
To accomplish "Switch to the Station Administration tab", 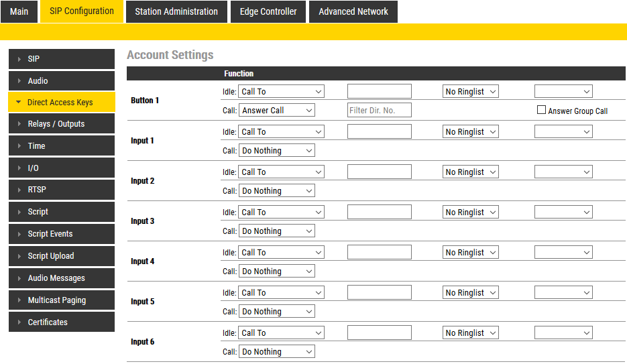I will coord(176,11).
